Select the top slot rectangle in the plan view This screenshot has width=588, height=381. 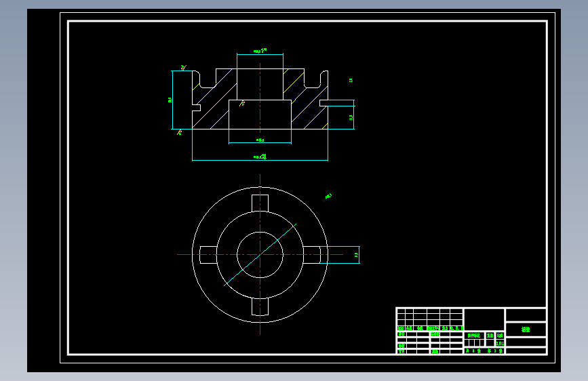click(260, 203)
